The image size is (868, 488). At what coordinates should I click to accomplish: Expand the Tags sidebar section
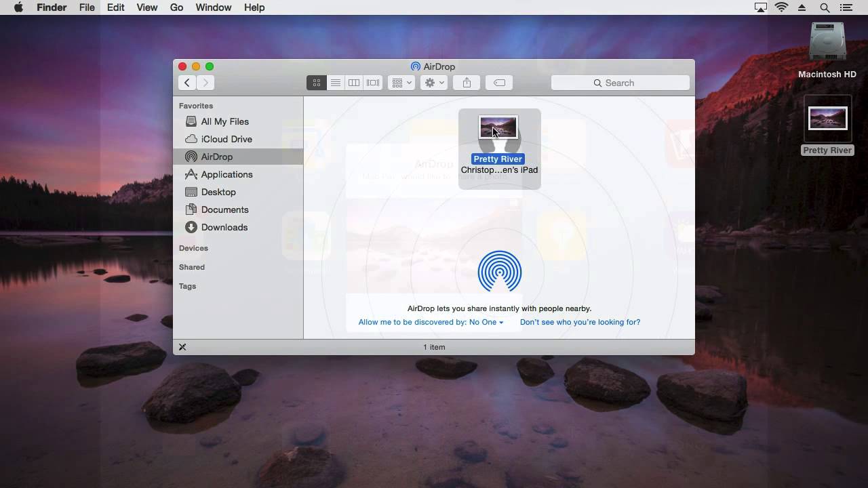[187, 286]
